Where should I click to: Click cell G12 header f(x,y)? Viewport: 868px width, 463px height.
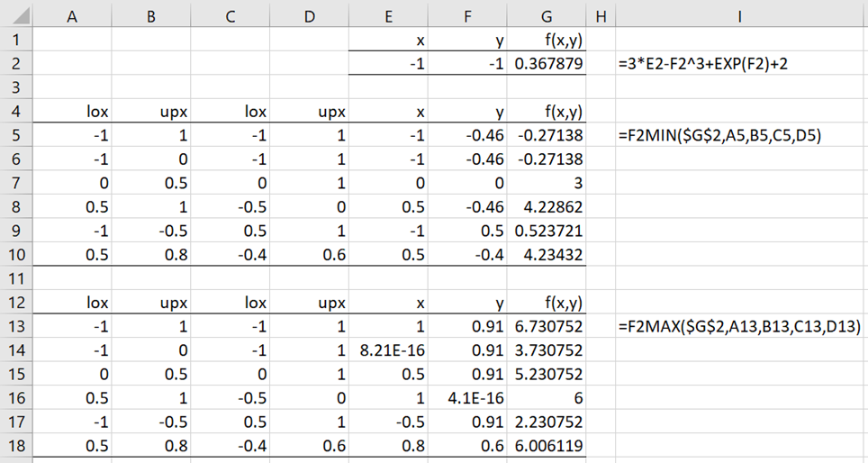pyautogui.click(x=547, y=303)
